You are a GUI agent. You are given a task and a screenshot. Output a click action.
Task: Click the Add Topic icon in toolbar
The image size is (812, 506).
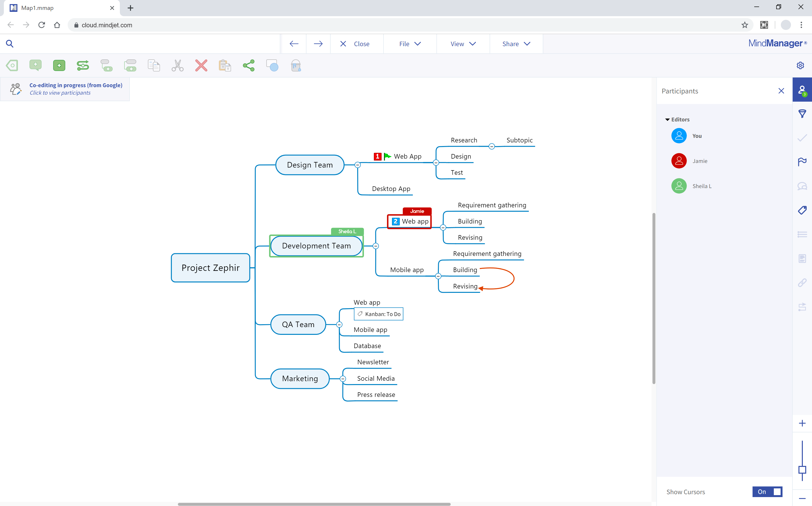(x=59, y=65)
